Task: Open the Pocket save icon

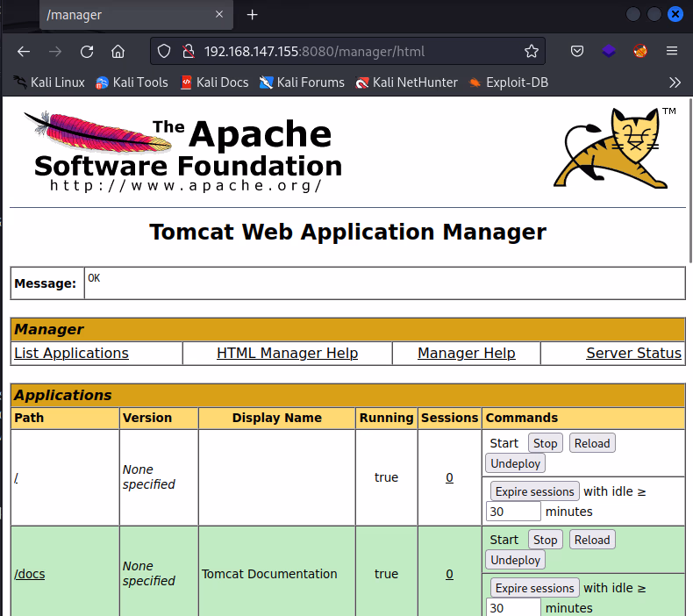Action: 576,51
